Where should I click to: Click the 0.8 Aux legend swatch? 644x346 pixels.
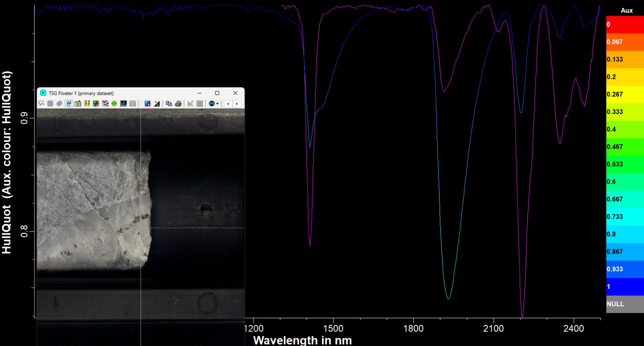625,234
